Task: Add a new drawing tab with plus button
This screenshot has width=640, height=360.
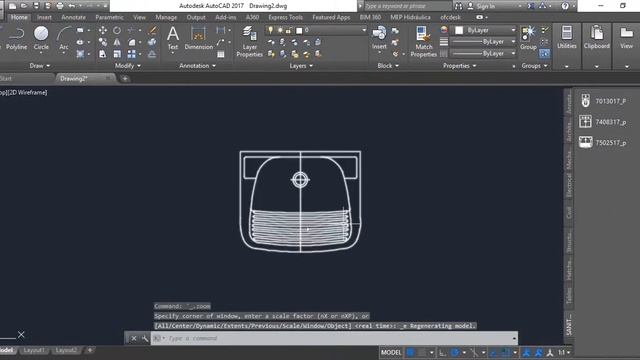Action: tap(125, 78)
